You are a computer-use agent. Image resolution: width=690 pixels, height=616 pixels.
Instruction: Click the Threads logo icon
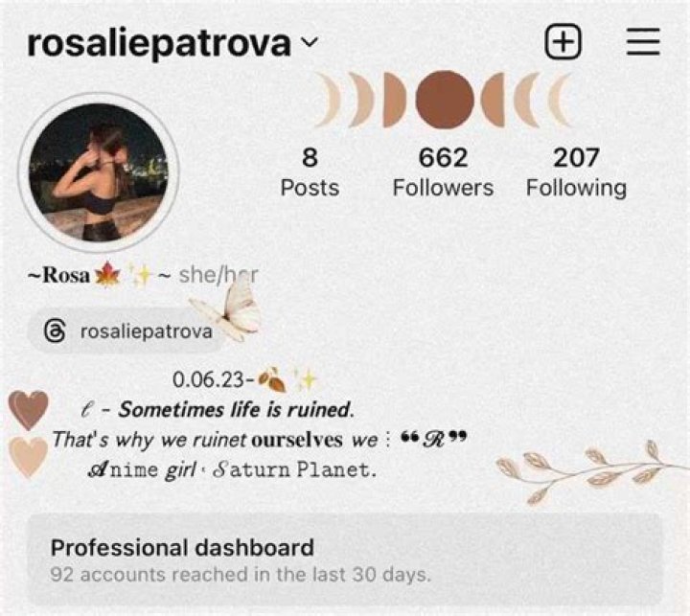tap(55, 331)
